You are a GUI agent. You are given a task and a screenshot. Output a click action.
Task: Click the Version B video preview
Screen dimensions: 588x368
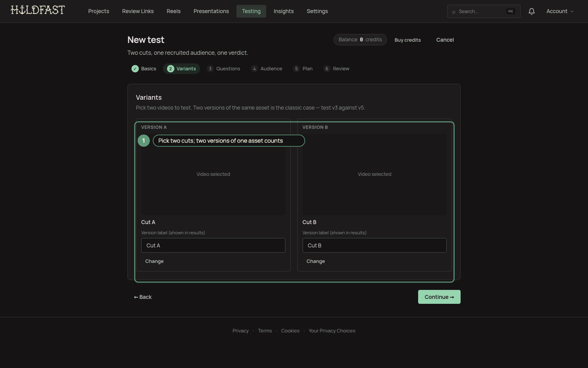[x=374, y=174]
